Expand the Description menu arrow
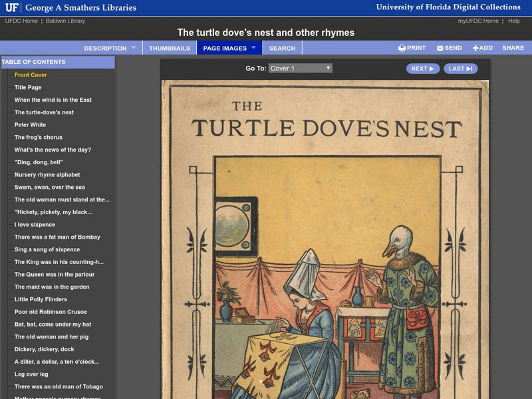The height and width of the screenshot is (399, 532). [x=134, y=48]
